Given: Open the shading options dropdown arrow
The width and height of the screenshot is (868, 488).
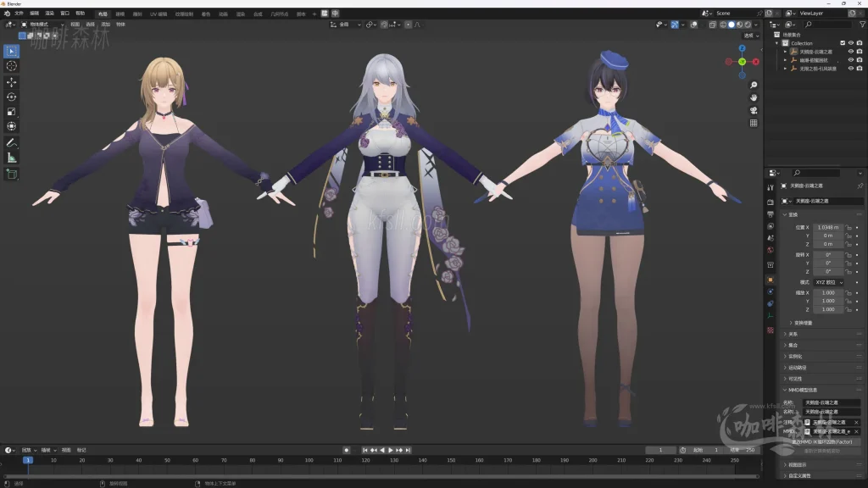Looking at the screenshot, I should click(x=755, y=25).
